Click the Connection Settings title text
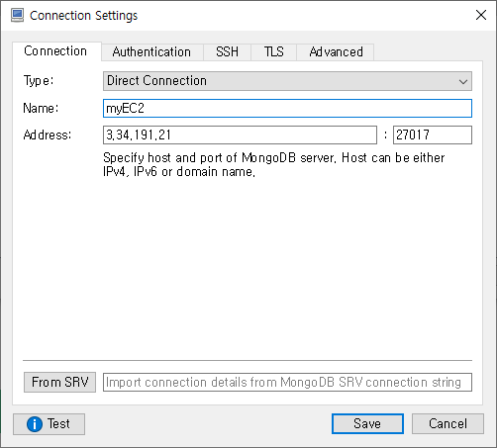Image resolution: width=497 pixels, height=448 pixels. pyautogui.click(x=83, y=16)
